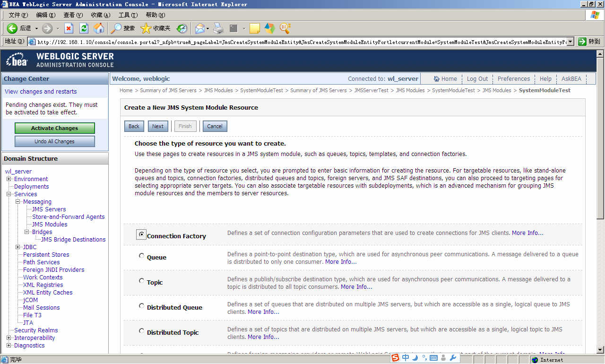Click the Refresh page icon
The height and width of the screenshot is (364, 605).
point(84,28)
